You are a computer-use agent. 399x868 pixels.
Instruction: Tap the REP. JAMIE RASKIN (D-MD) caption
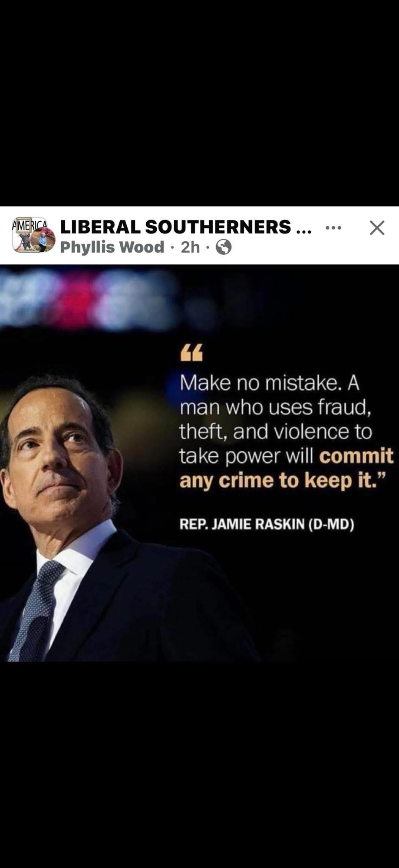pos(267,524)
